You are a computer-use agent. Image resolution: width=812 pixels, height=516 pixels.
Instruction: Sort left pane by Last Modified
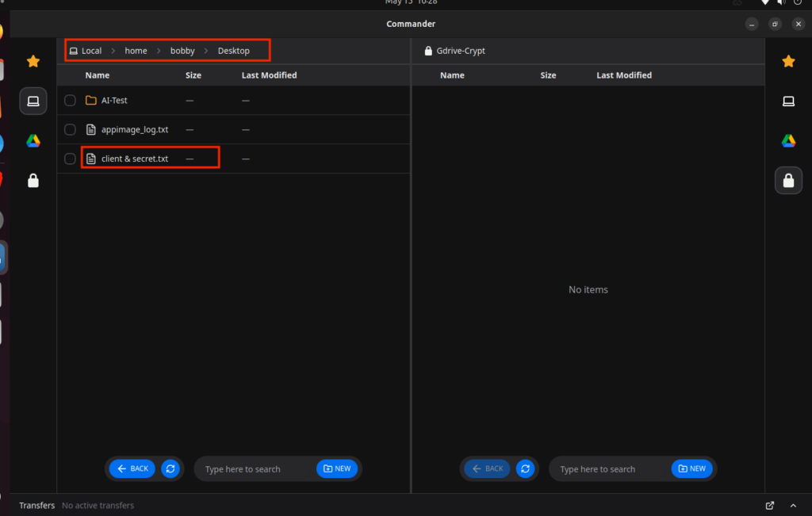tap(270, 75)
